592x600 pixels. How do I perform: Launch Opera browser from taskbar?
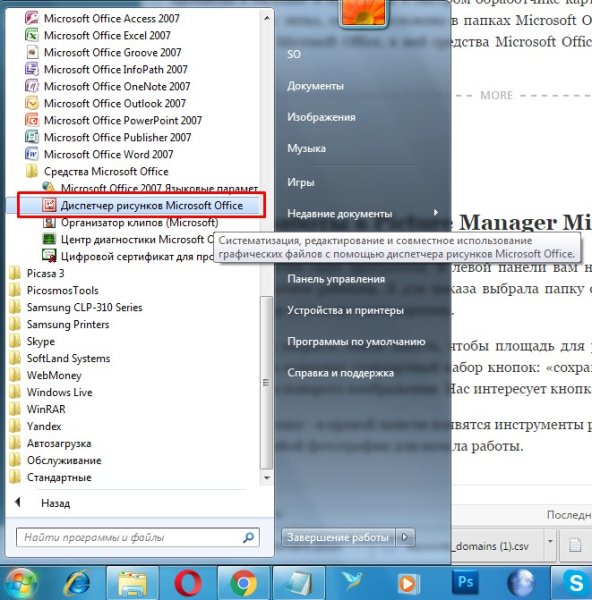tap(188, 583)
